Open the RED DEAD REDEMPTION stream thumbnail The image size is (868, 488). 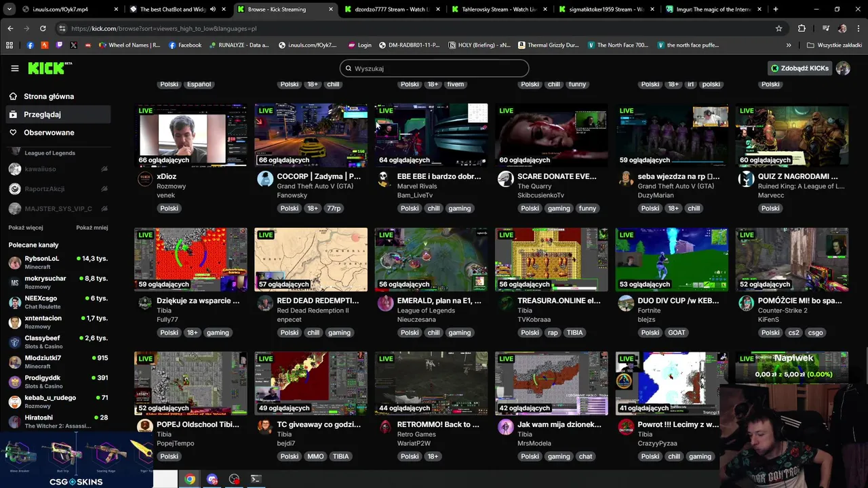[311, 260]
